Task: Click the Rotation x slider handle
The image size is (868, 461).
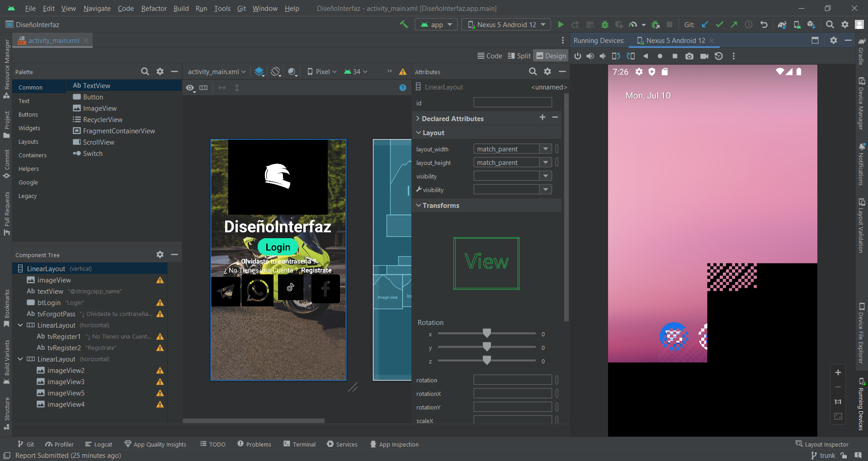Action: tap(486, 334)
